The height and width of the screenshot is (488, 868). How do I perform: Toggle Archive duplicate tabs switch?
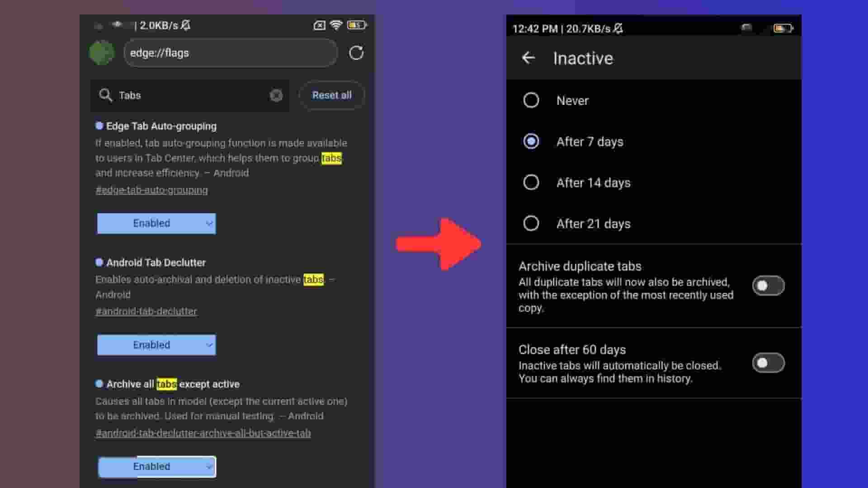pos(768,286)
